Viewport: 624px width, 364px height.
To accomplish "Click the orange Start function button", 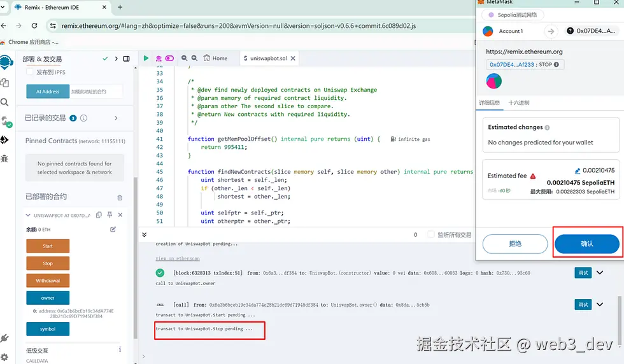I will click(48, 246).
